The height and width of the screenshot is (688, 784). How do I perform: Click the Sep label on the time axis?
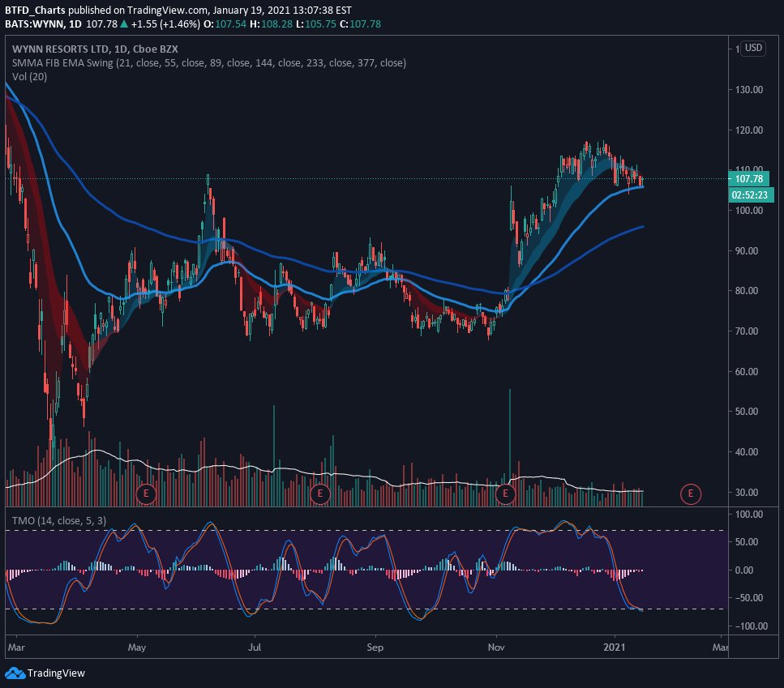(375, 647)
